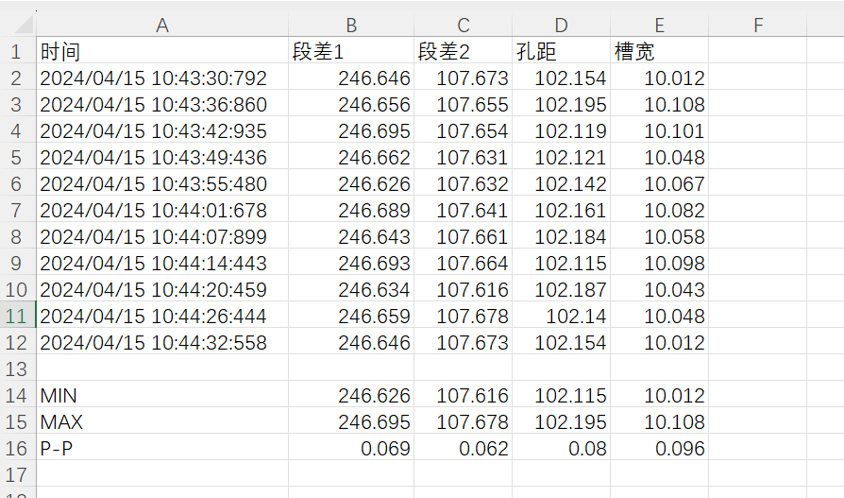Click the MAX label cell
The height and width of the screenshot is (498, 844).
(162, 422)
